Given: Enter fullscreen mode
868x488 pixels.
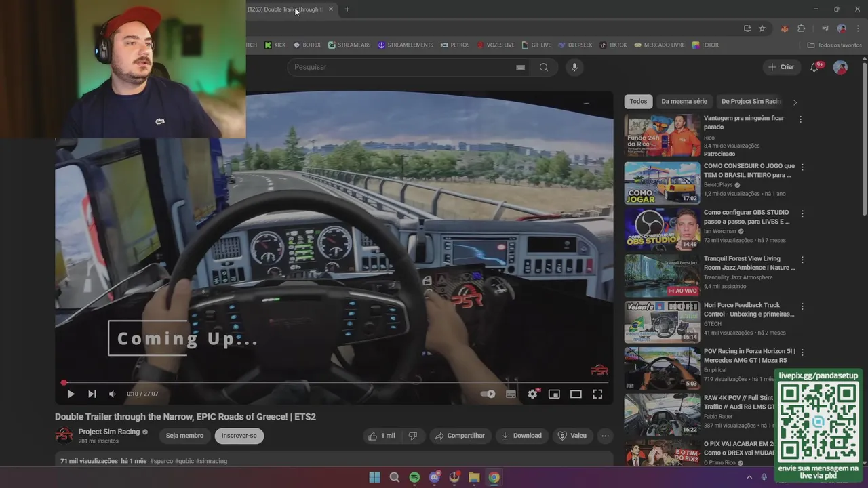Looking at the screenshot, I should pyautogui.click(x=597, y=394).
